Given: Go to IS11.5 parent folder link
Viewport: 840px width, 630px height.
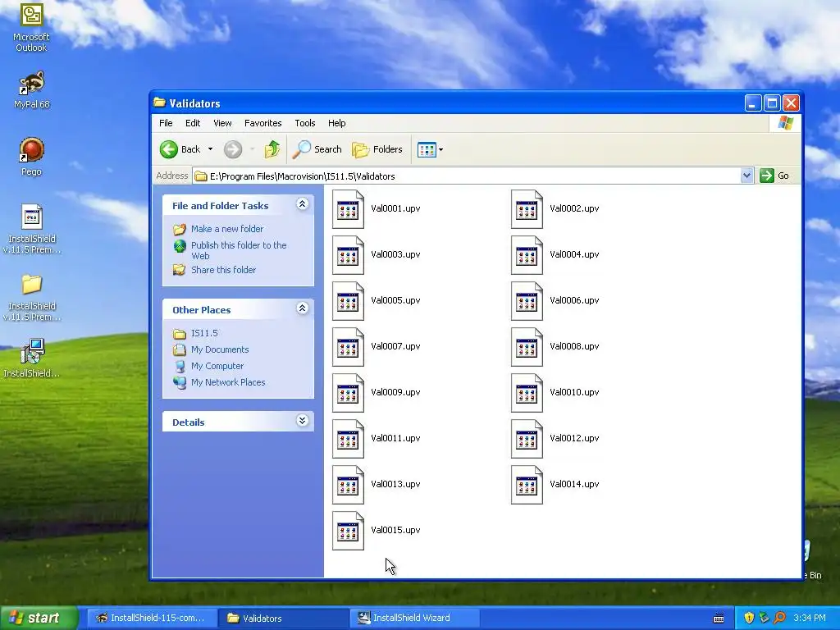Looking at the screenshot, I should pyautogui.click(x=204, y=333).
